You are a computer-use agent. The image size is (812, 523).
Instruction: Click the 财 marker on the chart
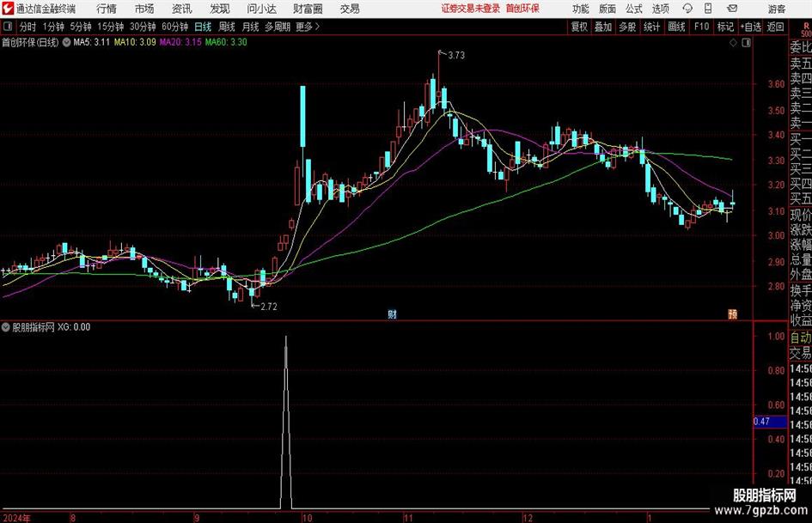[x=392, y=313]
